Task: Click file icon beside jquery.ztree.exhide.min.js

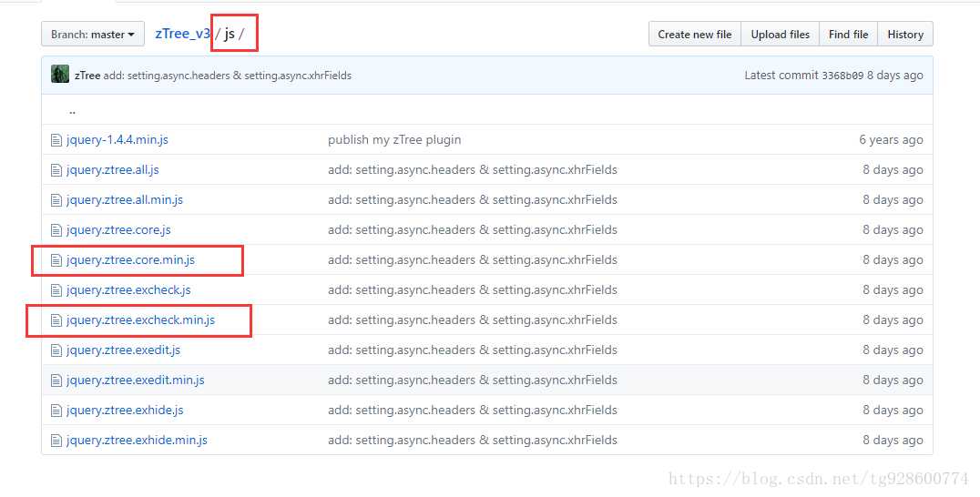Action: tap(56, 441)
